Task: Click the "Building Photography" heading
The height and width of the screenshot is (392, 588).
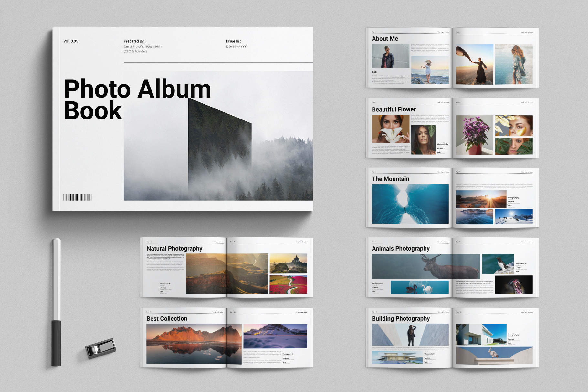Action: coord(401,319)
